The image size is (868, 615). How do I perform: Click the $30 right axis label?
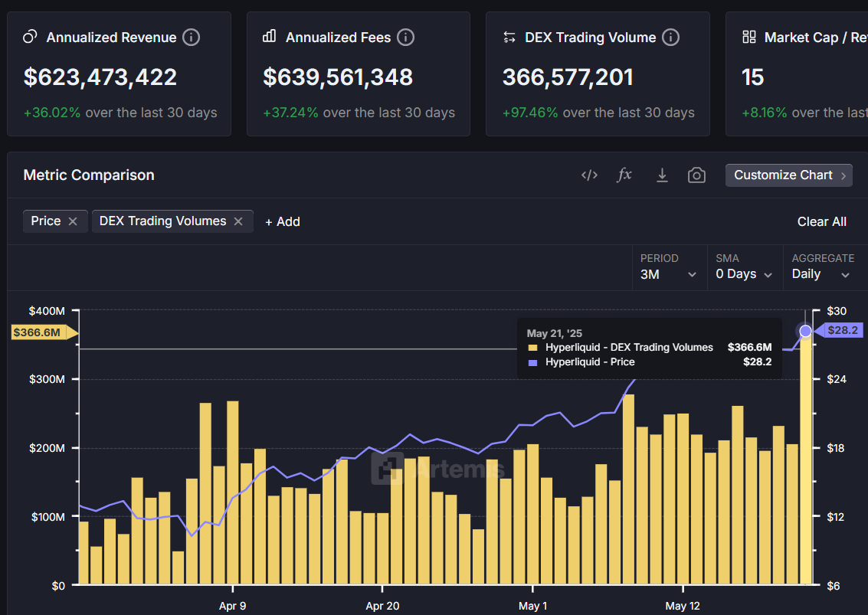tap(837, 311)
